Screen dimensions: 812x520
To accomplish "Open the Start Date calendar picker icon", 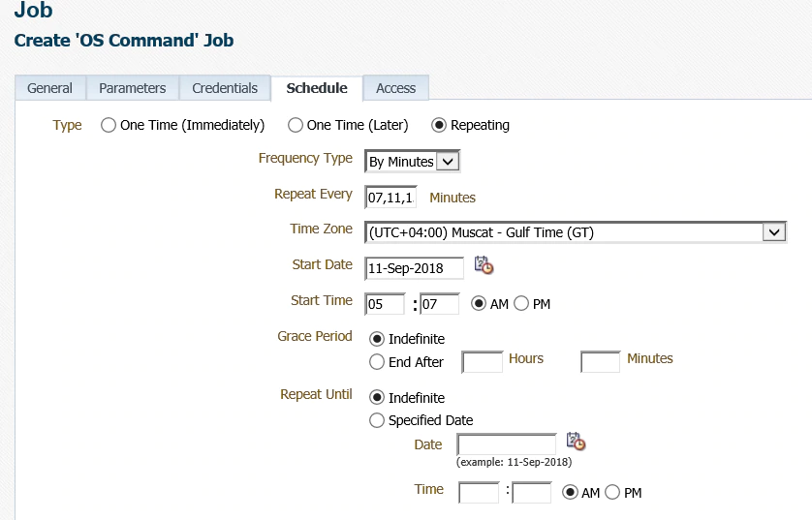I will pos(484,265).
